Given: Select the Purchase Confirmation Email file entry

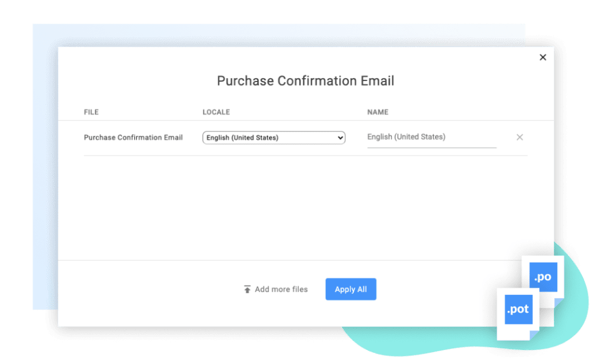Looking at the screenshot, I should coord(134,137).
